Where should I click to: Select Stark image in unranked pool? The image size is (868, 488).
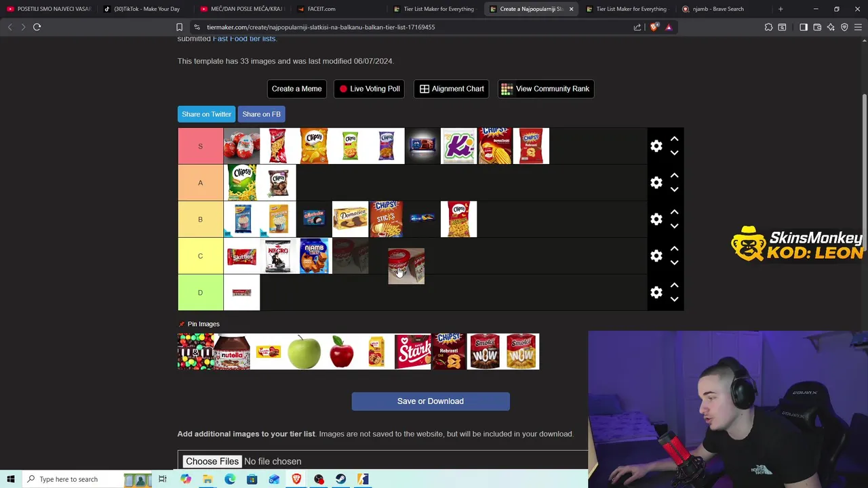412,351
